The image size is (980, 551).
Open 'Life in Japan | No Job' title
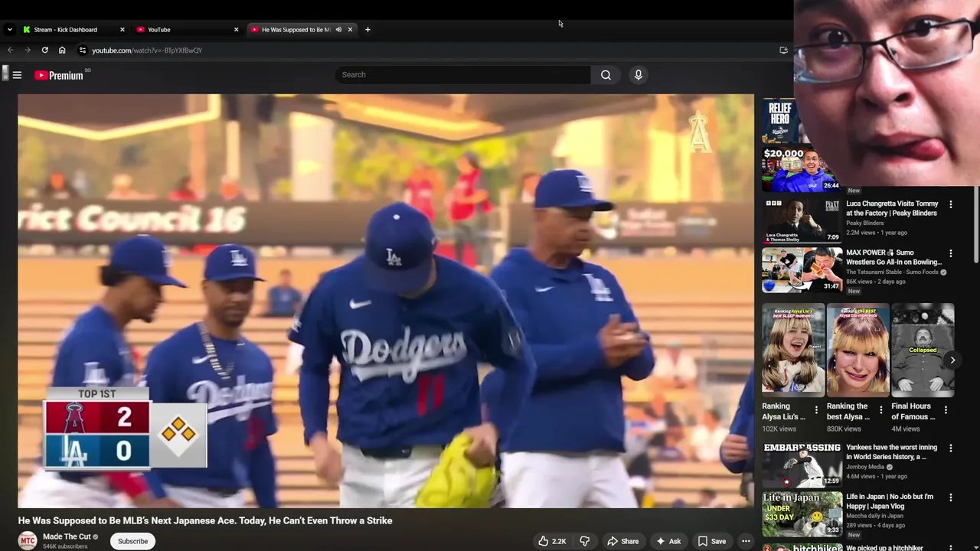[890, 501]
